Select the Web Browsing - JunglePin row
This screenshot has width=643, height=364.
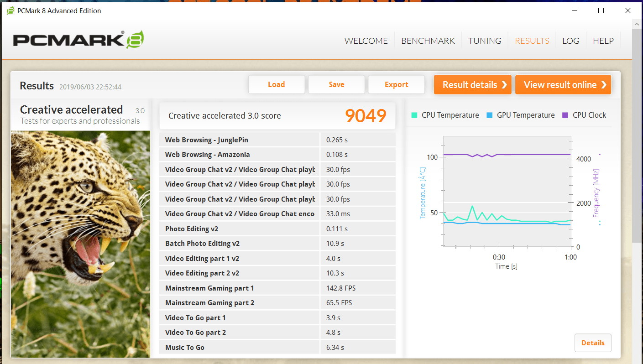coord(277,140)
